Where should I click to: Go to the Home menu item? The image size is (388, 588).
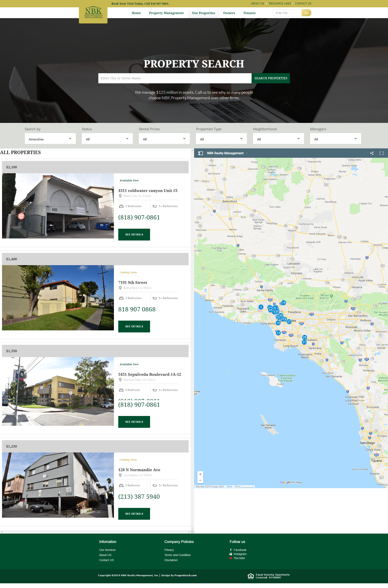(136, 13)
